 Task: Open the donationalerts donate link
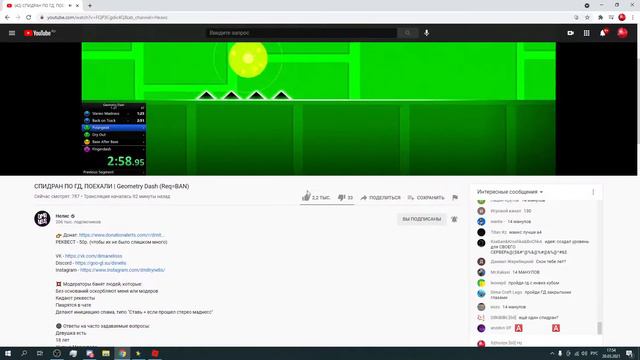121,235
